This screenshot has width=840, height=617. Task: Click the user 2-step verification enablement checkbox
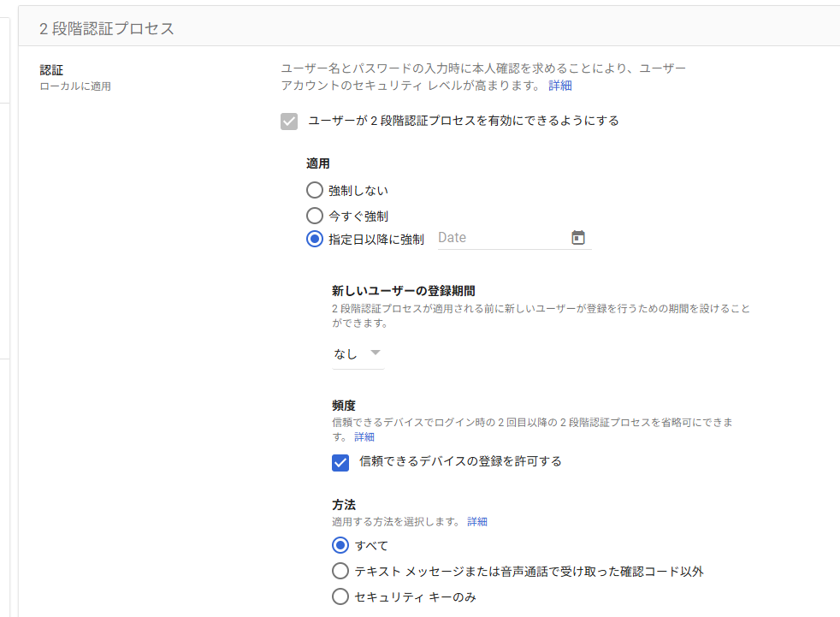[289, 121]
